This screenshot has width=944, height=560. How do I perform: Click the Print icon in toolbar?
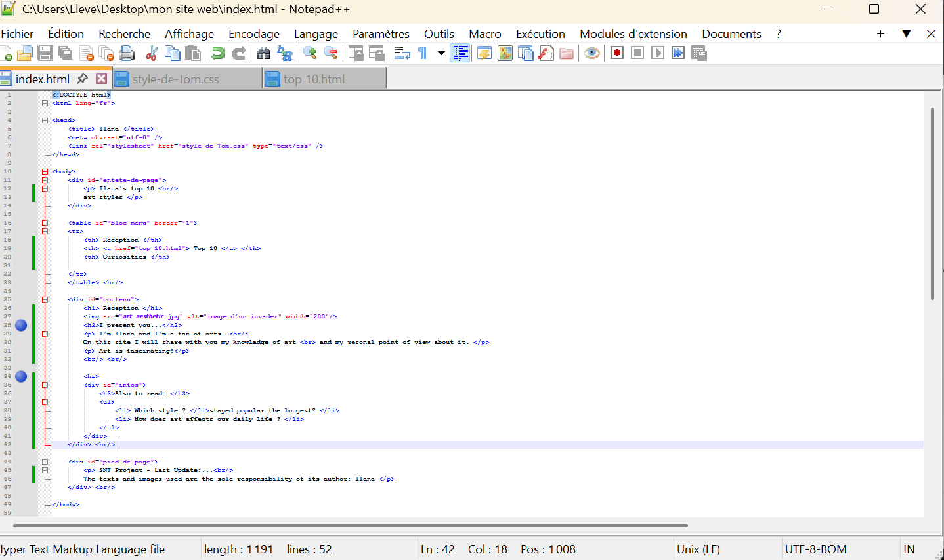click(x=127, y=53)
